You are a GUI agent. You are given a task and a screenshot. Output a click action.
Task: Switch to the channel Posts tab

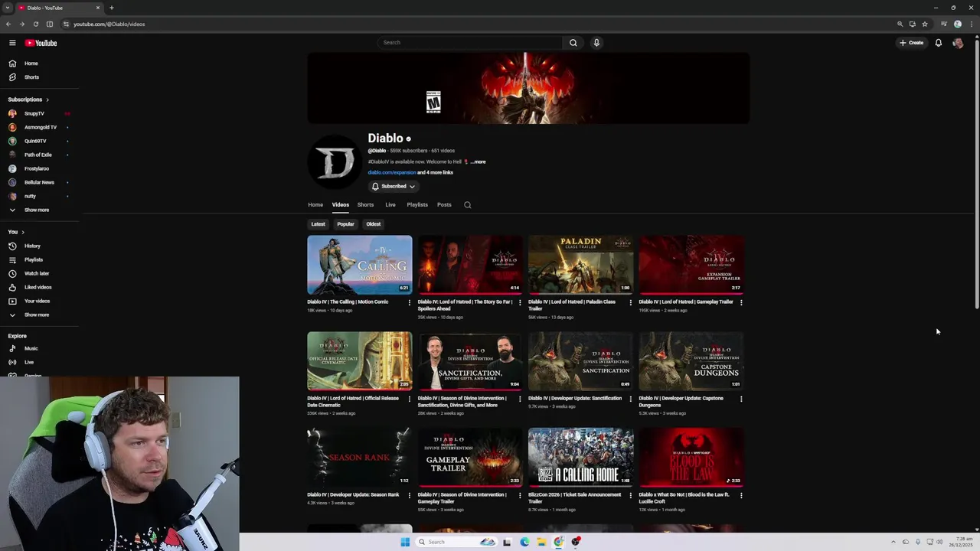444,205
